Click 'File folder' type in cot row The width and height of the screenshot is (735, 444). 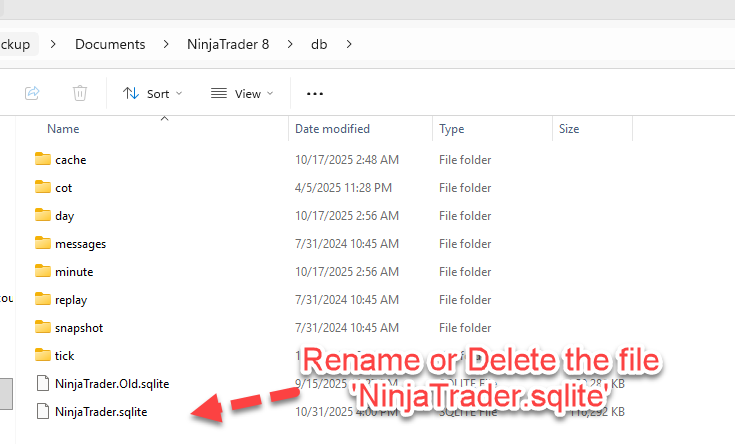coord(465,188)
